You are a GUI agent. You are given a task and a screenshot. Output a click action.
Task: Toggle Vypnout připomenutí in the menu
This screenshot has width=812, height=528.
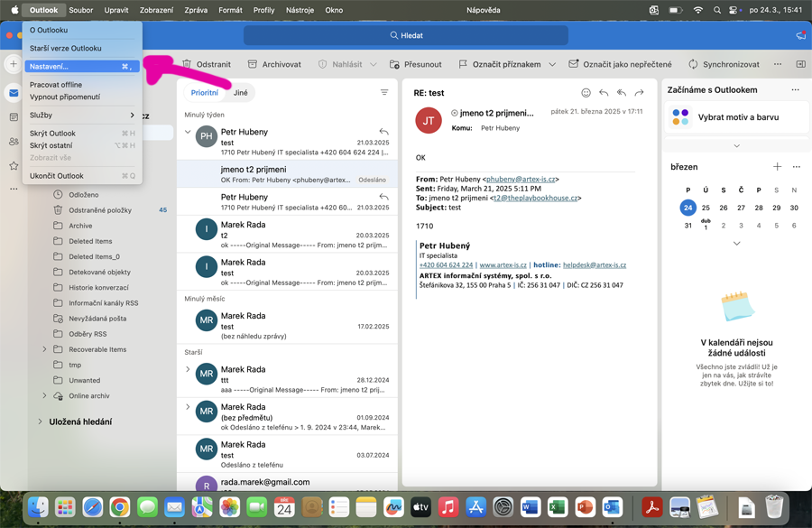65,97
